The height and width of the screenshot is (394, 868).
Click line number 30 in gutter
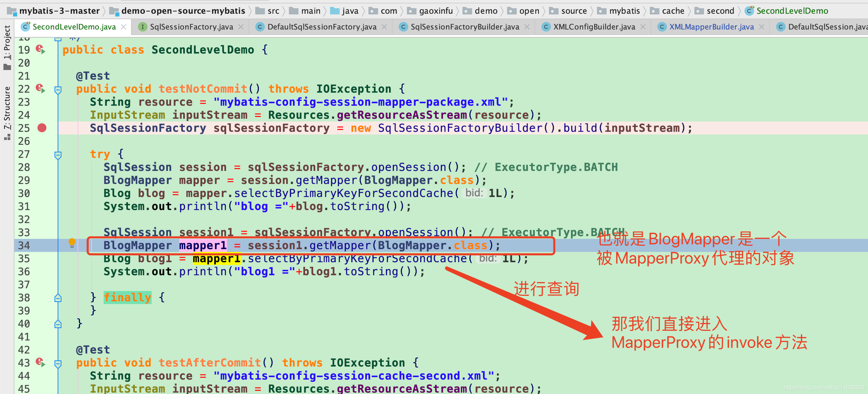click(x=24, y=193)
